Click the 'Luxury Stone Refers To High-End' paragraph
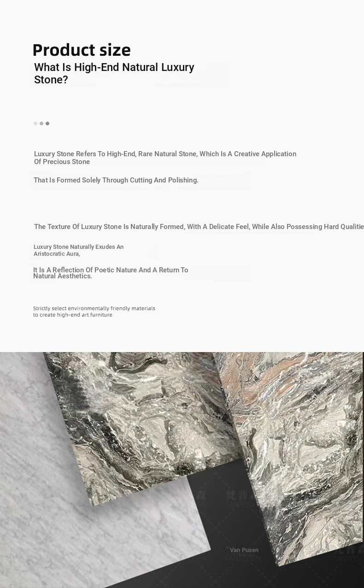The width and height of the screenshot is (364, 588). [165, 158]
